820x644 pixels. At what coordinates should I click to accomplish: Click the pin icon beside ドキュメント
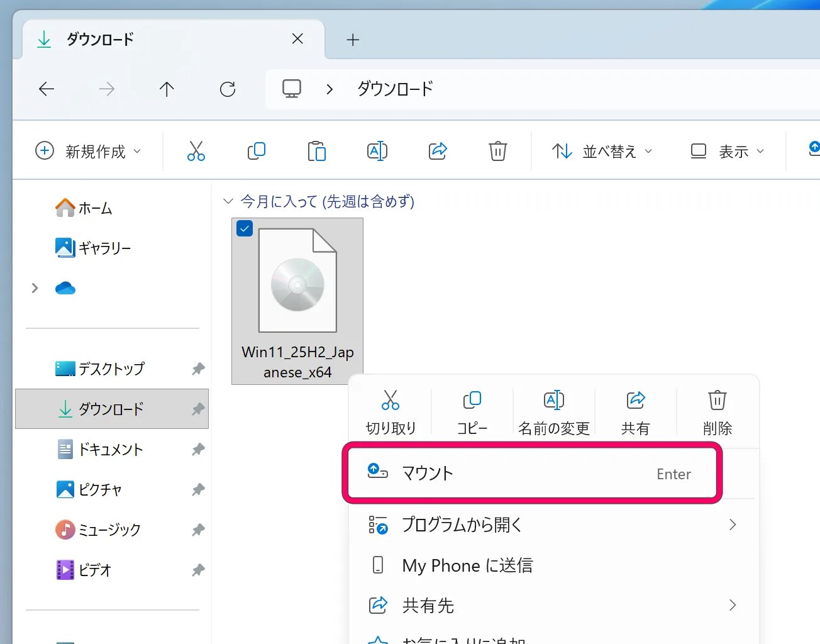(198, 450)
